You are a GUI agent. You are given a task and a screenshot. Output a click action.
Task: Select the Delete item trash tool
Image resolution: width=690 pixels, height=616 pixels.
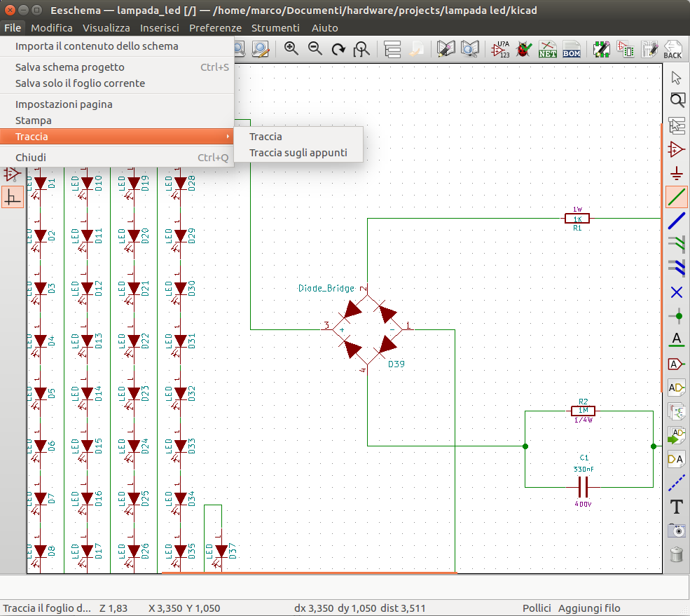[x=677, y=554]
